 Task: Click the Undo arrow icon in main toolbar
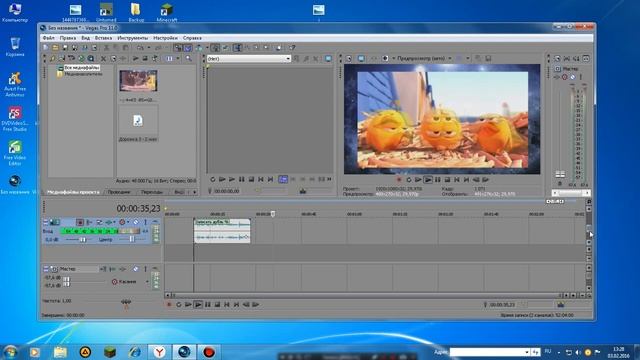(x=140, y=48)
